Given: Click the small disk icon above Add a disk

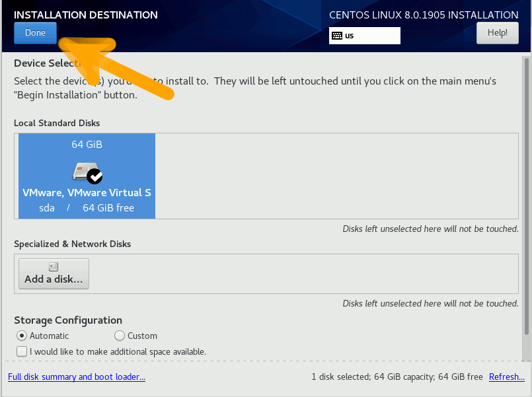Looking at the screenshot, I should tap(54, 267).
